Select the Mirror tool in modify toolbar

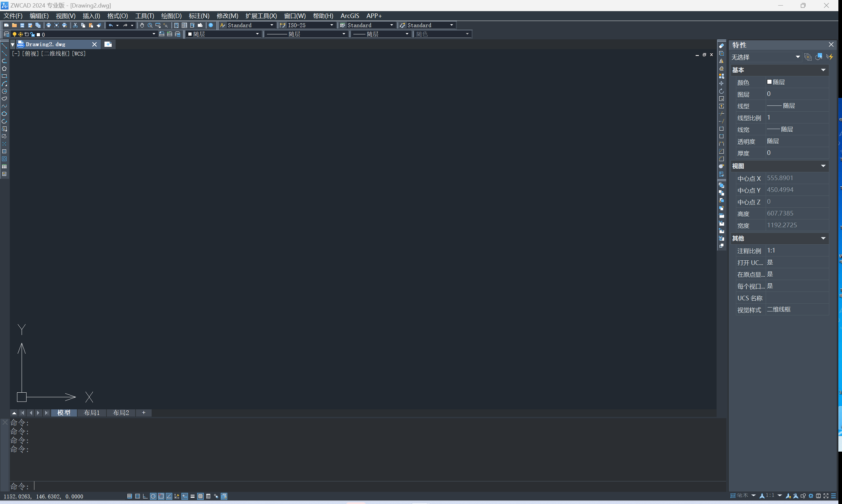[721, 61]
